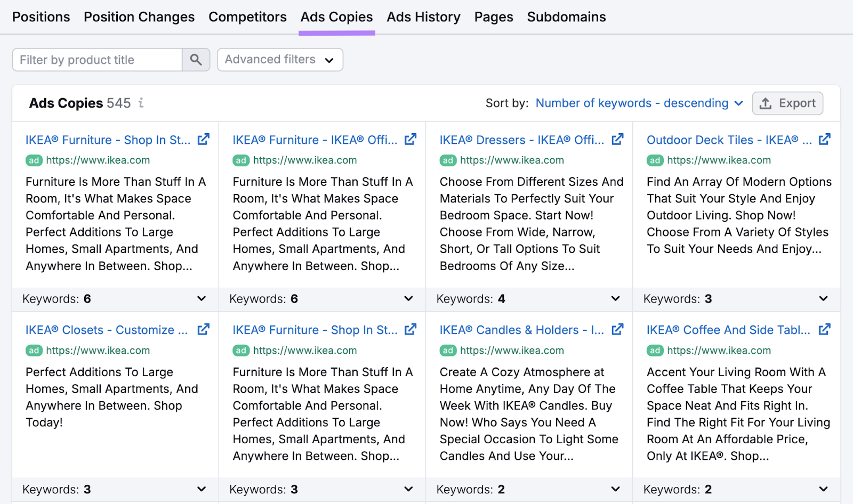Switch to the Positions tab
The height and width of the screenshot is (504, 853).
point(41,17)
